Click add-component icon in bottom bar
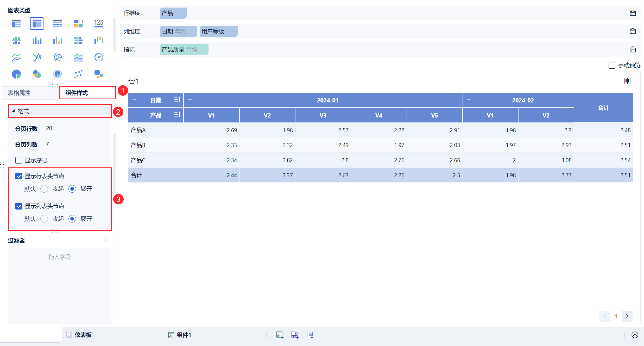644x346 pixels. pyautogui.click(x=280, y=335)
